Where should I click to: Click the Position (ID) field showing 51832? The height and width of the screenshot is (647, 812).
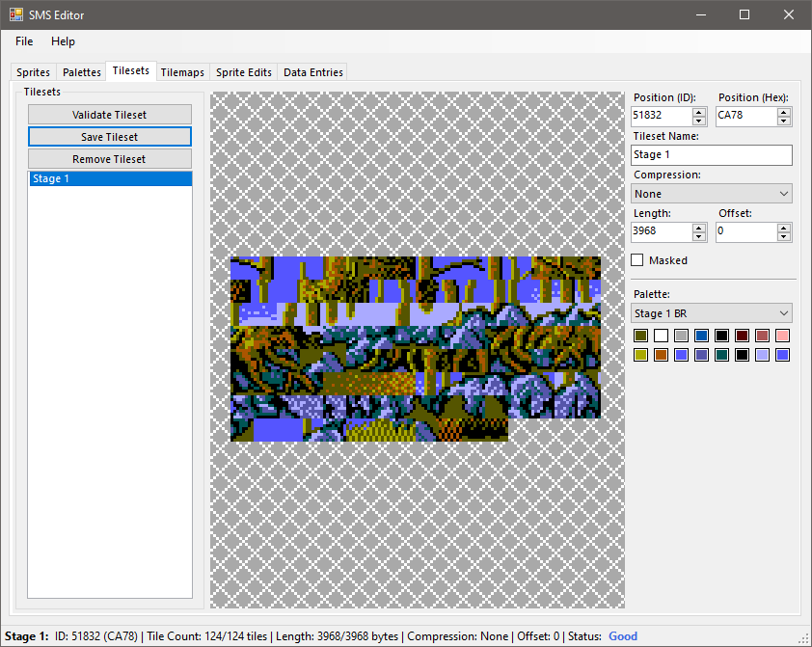[662, 116]
